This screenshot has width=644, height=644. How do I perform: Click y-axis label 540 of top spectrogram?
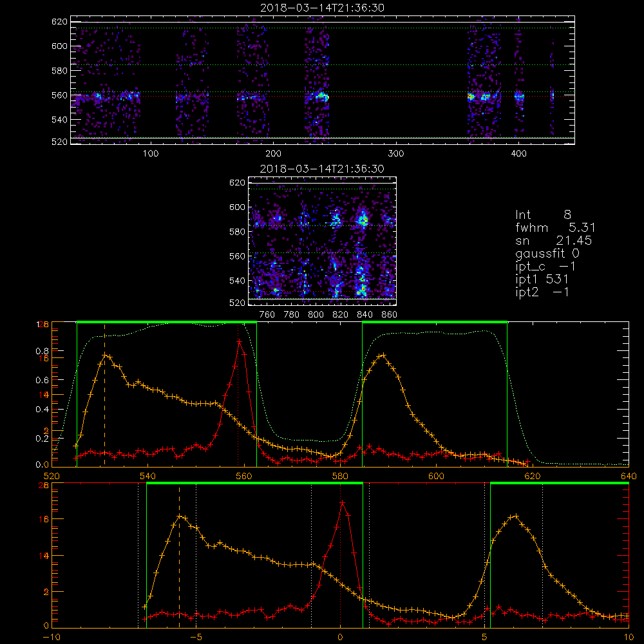59,120
